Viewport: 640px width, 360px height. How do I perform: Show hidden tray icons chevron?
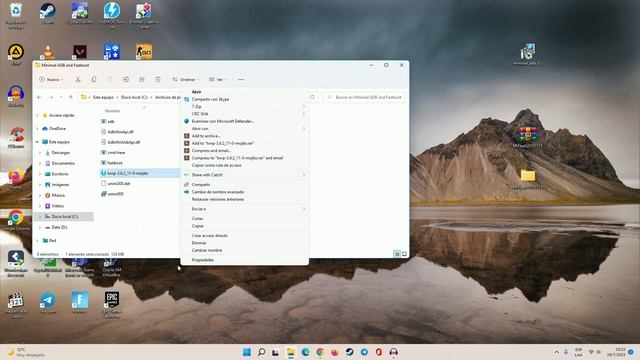(x=556, y=352)
